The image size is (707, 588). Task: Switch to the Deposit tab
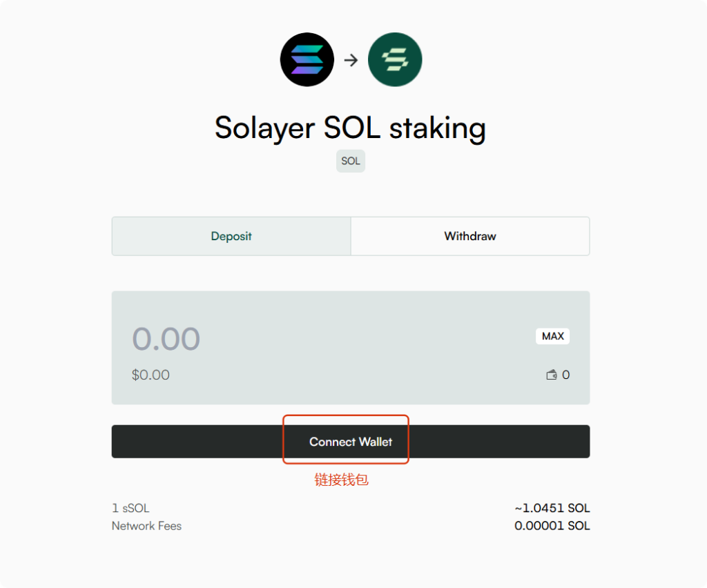pos(231,236)
